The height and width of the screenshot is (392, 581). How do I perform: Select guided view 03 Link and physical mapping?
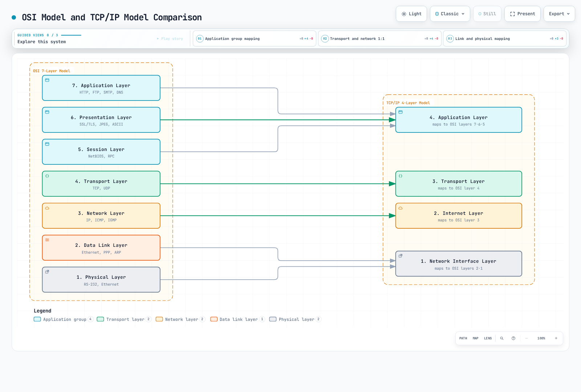(505, 38)
